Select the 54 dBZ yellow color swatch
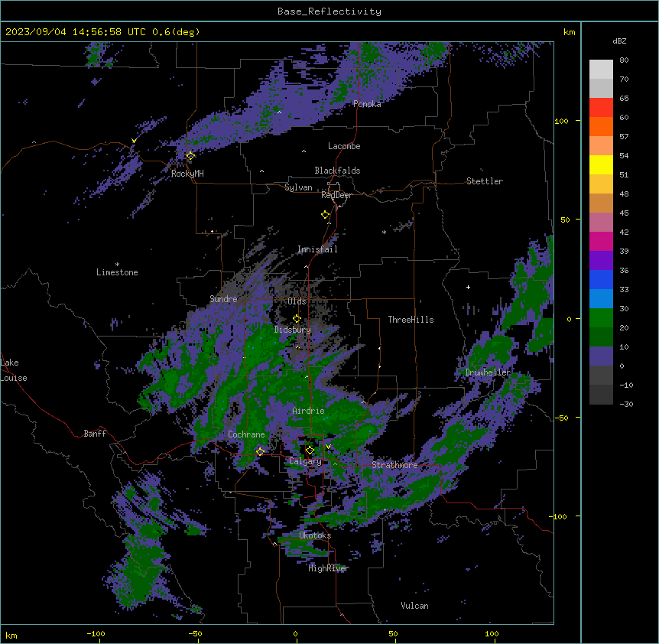The image size is (659, 644). pos(601,164)
